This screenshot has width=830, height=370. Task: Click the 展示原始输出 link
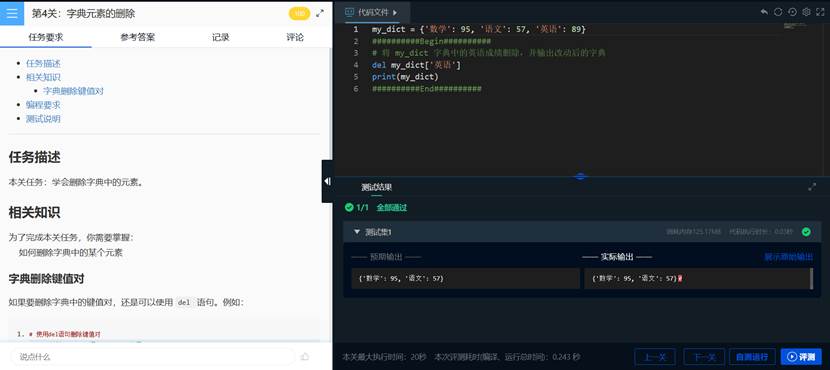click(x=789, y=257)
